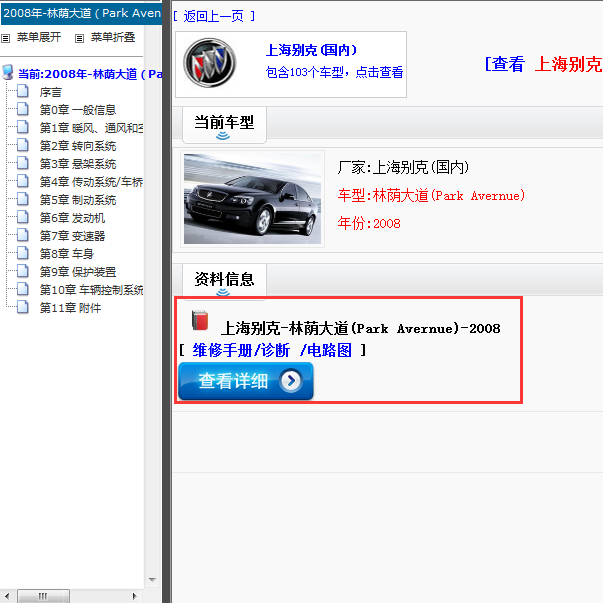This screenshot has width=603, height=603.
Task: Click page icon beside 第7章 变速器
Action: pyautogui.click(x=23, y=235)
